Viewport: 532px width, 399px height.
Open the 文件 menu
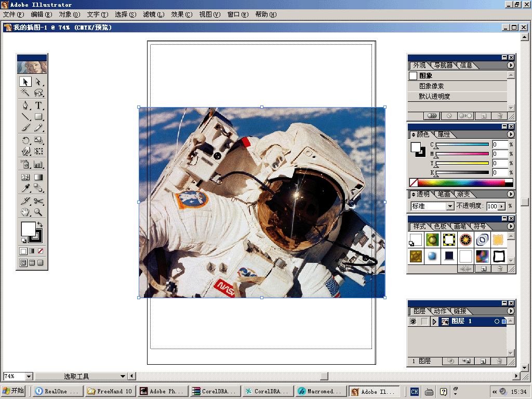coord(14,14)
